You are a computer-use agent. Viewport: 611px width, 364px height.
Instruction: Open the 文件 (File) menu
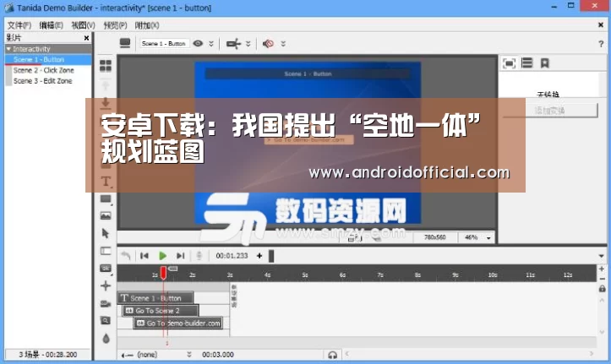tap(19, 25)
